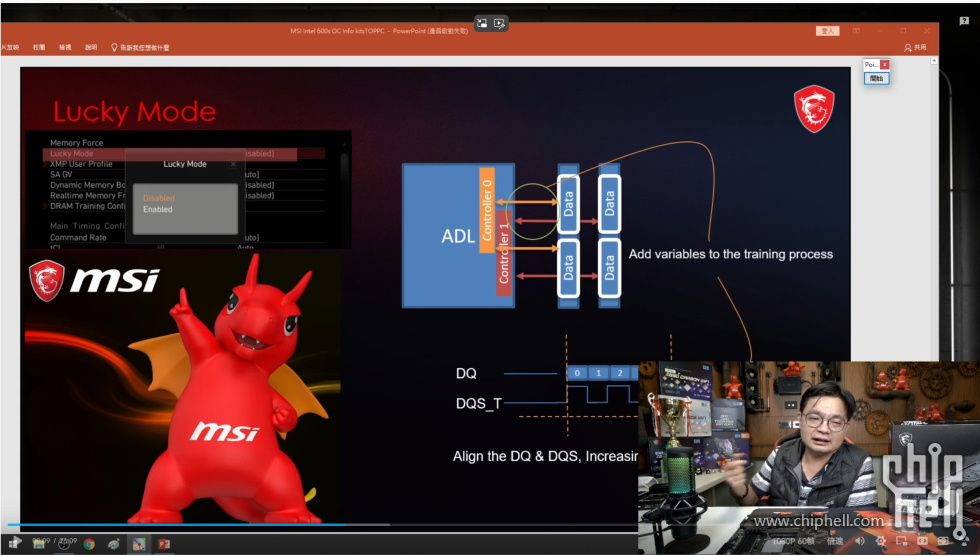The image size is (980, 556).
Task: Toggle web fullscreen in the player
Action: (943, 541)
